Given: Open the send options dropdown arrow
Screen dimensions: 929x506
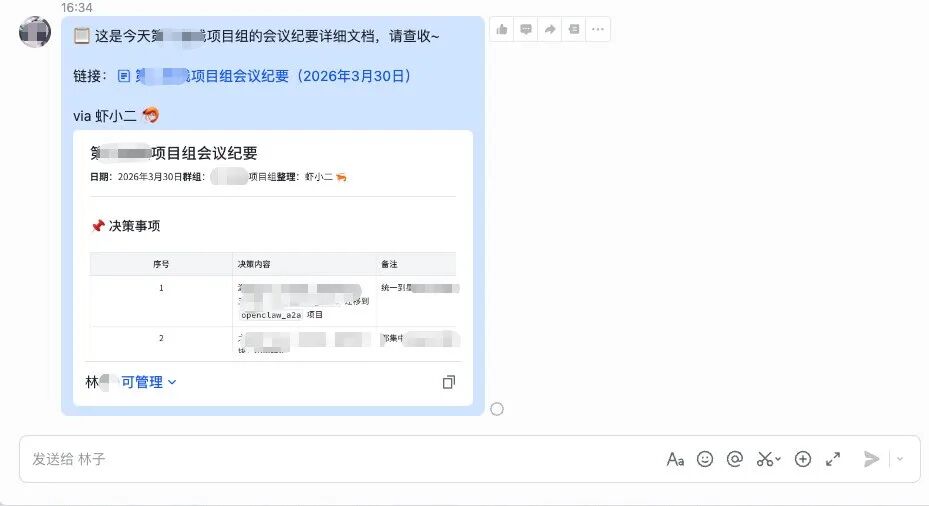Looking at the screenshot, I should pyautogui.click(x=900, y=459).
